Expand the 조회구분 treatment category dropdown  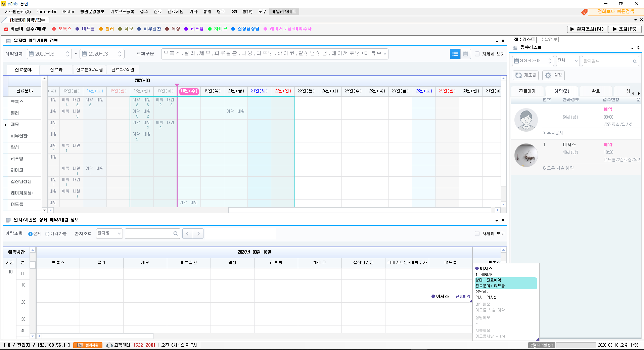[x=385, y=53]
